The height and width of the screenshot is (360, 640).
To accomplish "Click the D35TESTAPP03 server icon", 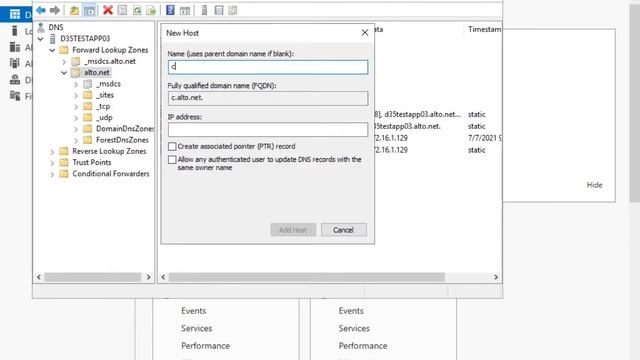I will tap(53, 38).
